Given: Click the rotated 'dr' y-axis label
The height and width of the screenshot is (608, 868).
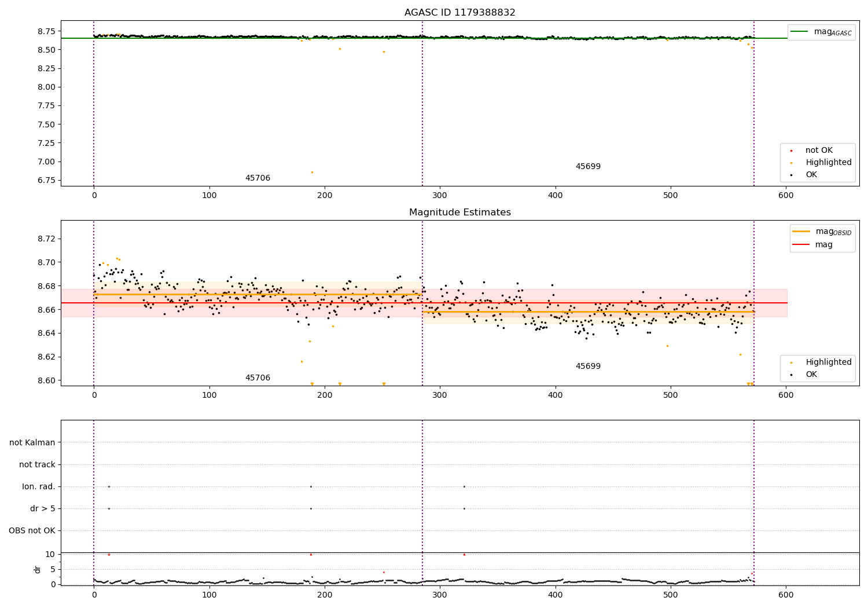Looking at the screenshot, I should point(38,569).
